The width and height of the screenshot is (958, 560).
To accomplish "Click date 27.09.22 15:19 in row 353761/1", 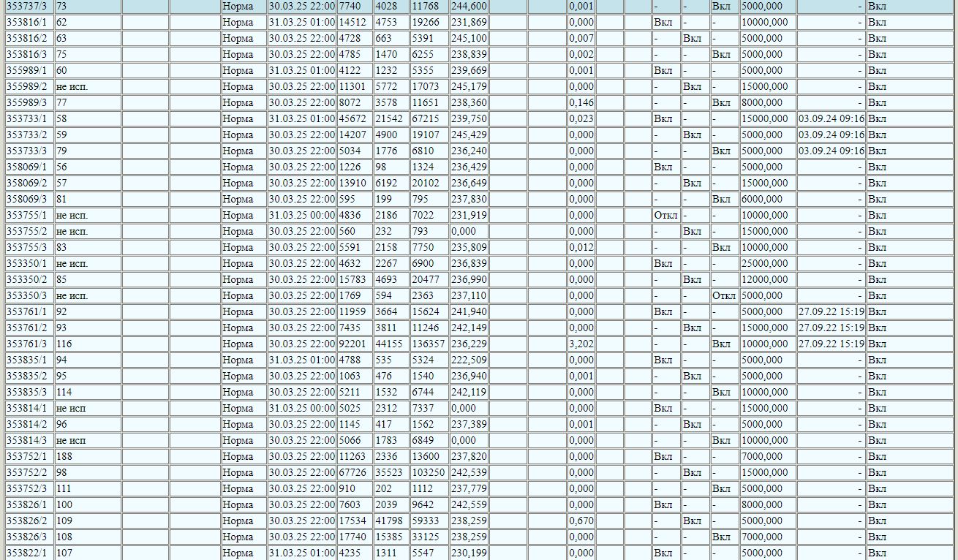I will coord(831,311).
